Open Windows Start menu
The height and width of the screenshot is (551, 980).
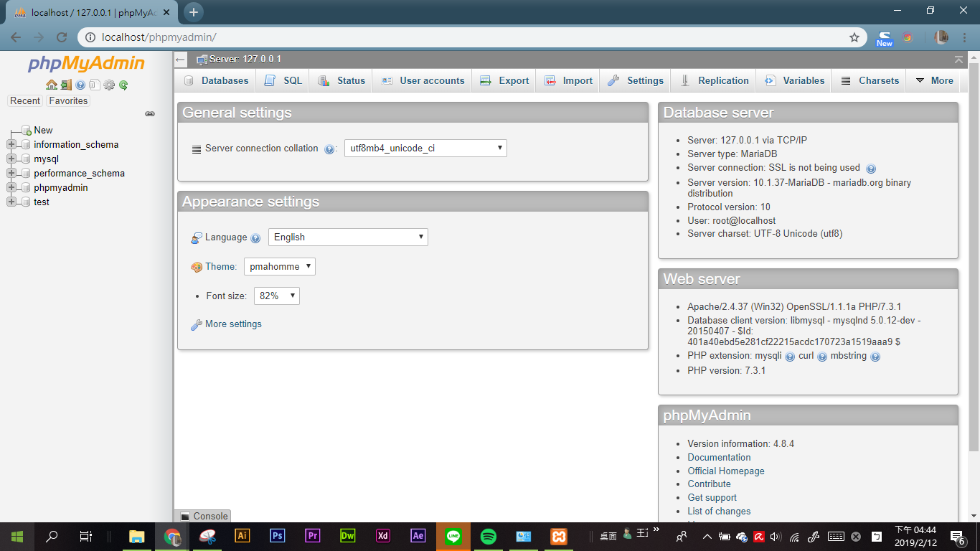[17, 536]
